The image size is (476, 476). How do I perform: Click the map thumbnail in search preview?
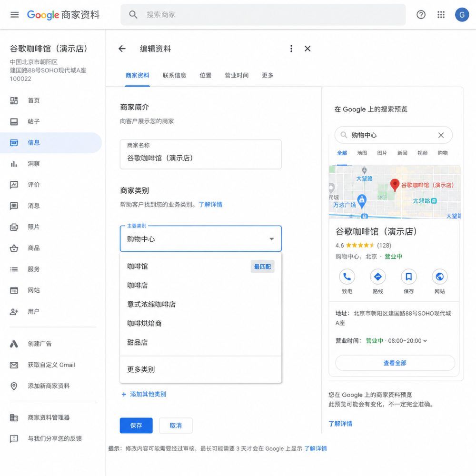[394, 192]
